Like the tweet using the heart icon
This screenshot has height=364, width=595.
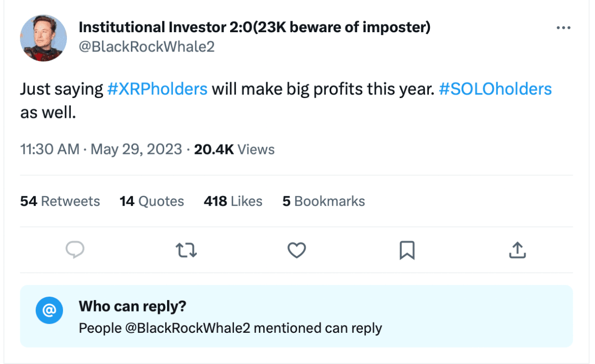[x=297, y=251]
